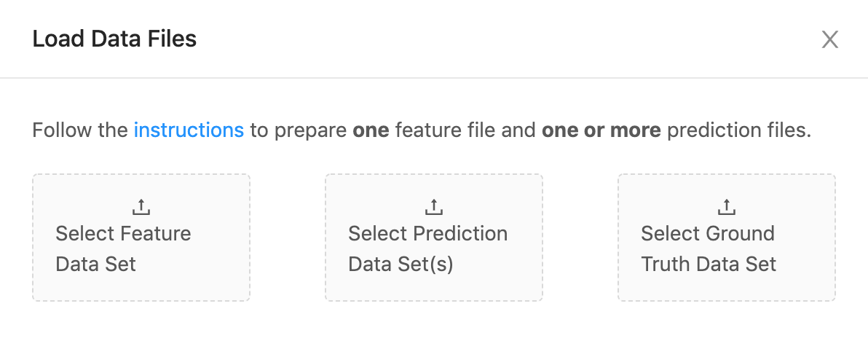Dismiss dialog using the X icon
The image size is (868, 341).
click(x=829, y=39)
